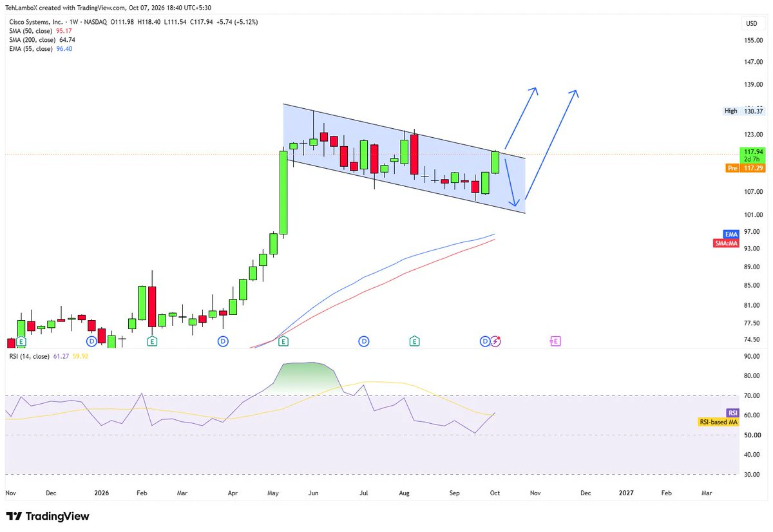Click the earnings marker at August
The height and width of the screenshot is (532, 773).
point(414,341)
